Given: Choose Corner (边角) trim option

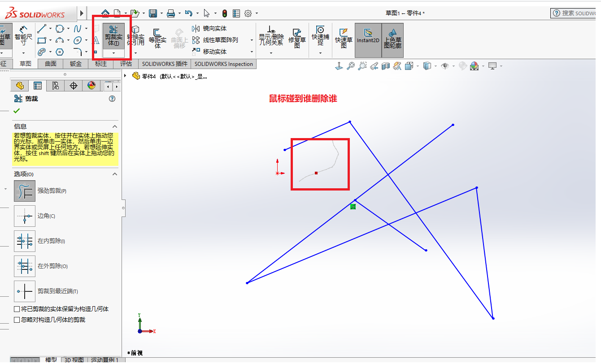Looking at the screenshot, I should 25,216.
